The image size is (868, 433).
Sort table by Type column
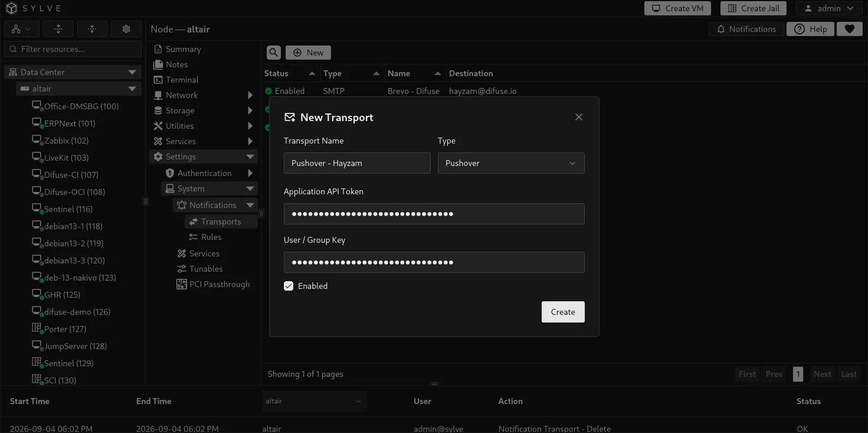[x=351, y=73]
